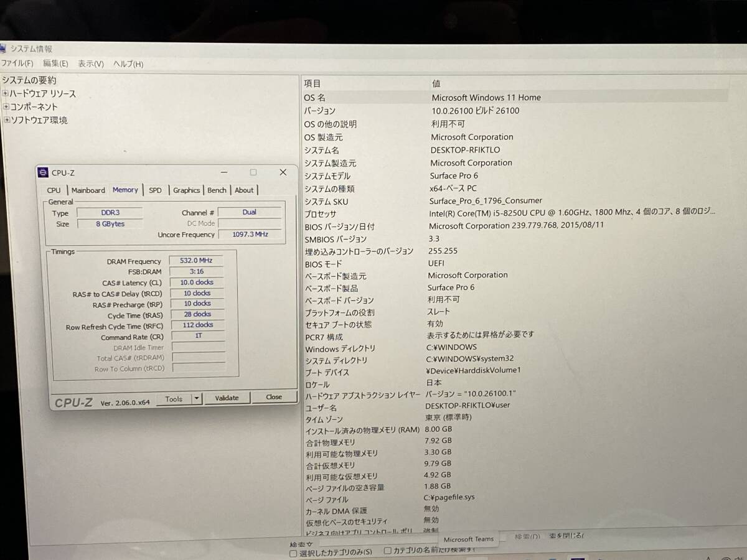Open the About tab in CPU-Z
This screenshot has height=560, width=747.
[244, 190]
